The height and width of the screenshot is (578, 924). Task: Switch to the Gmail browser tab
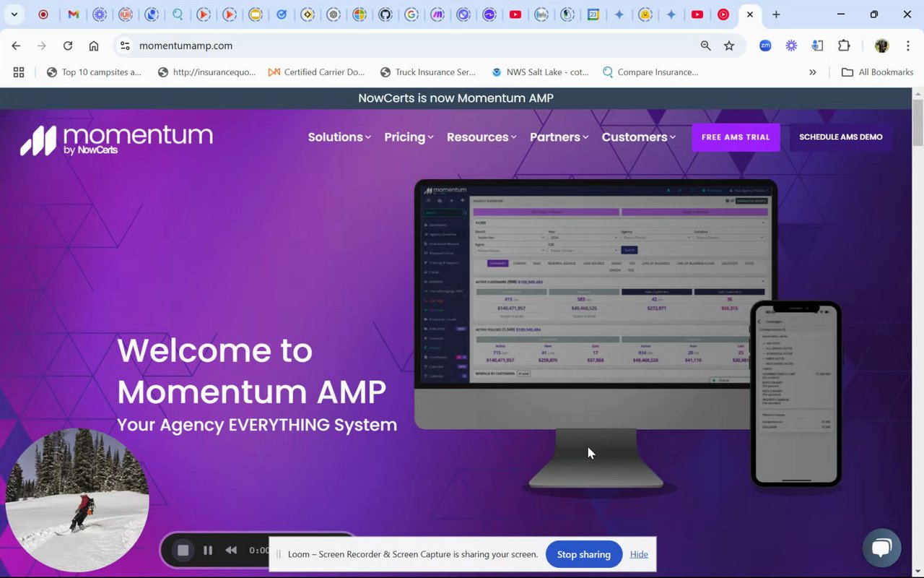pyautogui.click(x=74, y=14)
